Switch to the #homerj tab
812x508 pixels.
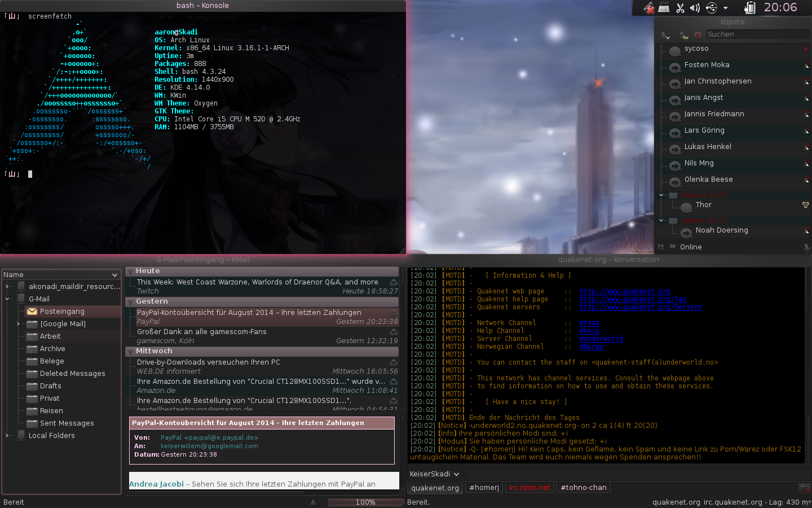[x=484, y=488]
